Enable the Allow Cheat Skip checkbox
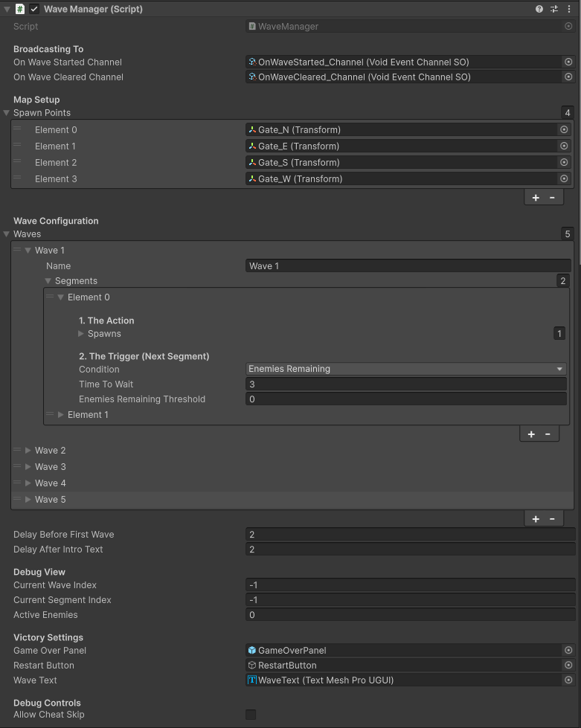Image resolution: width=581 pixels, height=728 pixels. click(x=251, y=715)
